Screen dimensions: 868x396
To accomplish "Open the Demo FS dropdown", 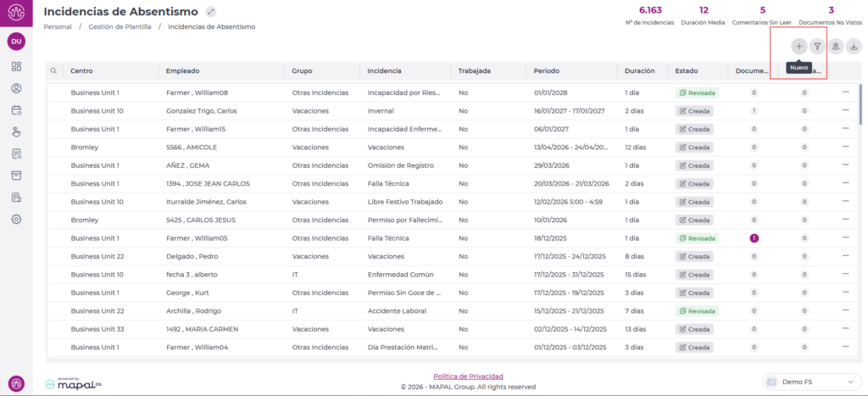I will [811, 382].
